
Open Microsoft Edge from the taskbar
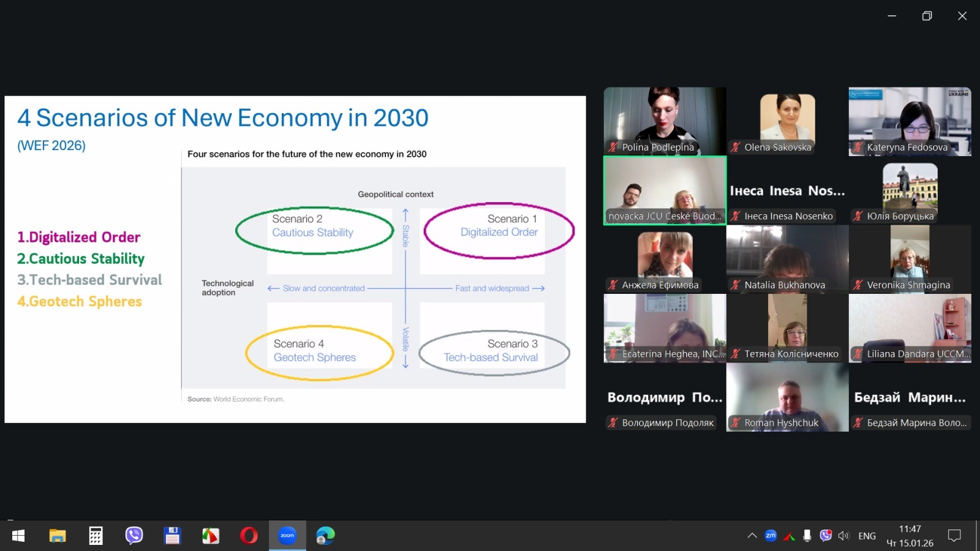[325, 536]
